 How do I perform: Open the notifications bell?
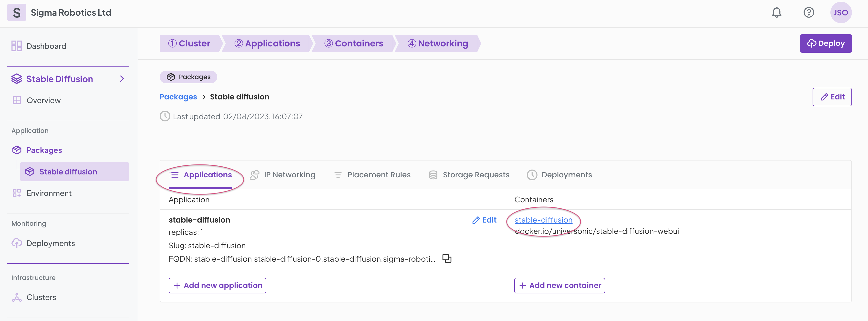click(776, 12)
